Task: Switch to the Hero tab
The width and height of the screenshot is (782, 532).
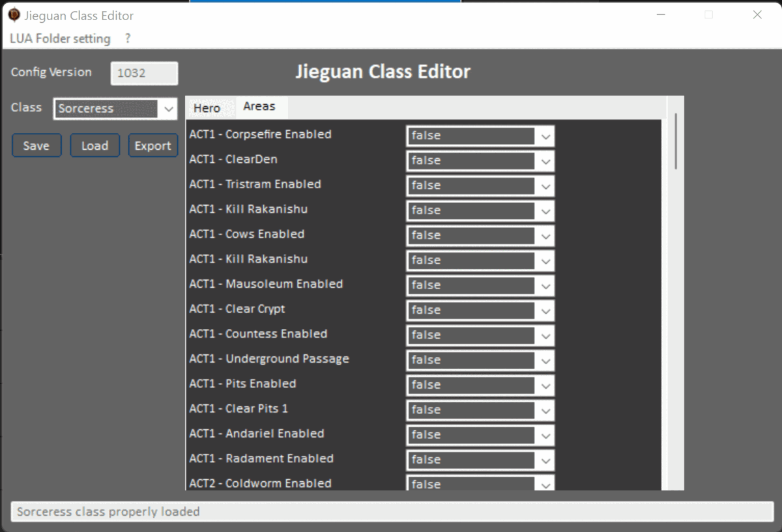Action: click(207, 108)
